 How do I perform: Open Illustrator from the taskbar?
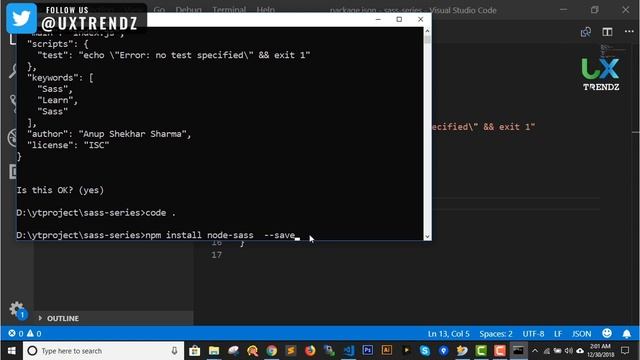pyautogui.click(x=387, y=350)
